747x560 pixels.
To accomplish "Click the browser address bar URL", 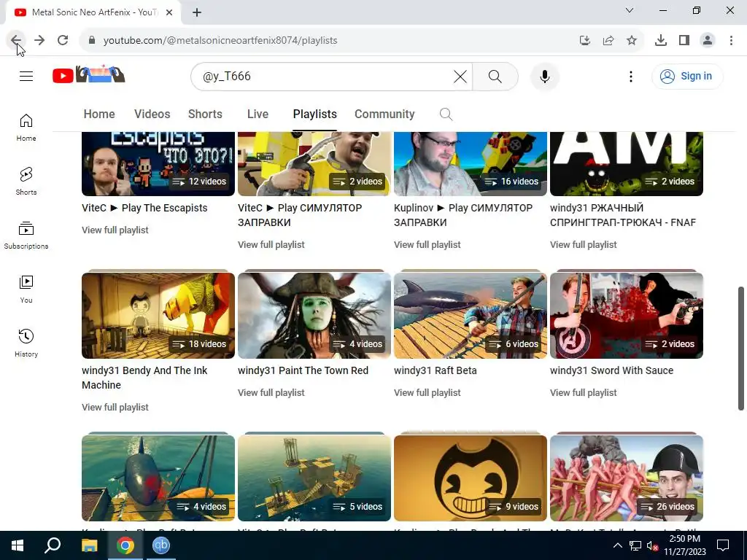I will 220,41.
